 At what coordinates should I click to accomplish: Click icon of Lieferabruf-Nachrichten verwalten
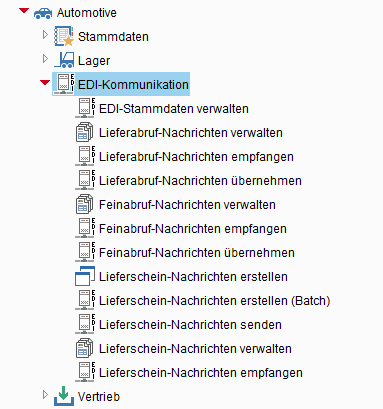coord(84,132)
